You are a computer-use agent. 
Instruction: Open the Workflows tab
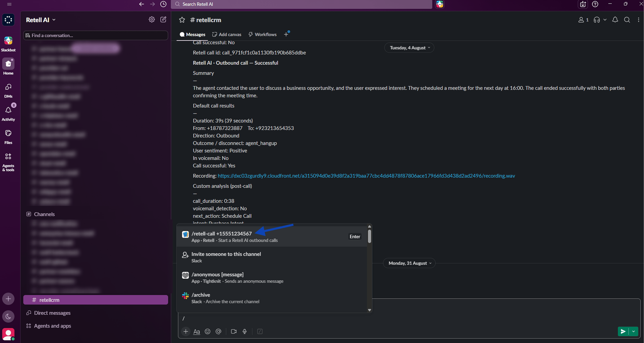tap(262, 34)
